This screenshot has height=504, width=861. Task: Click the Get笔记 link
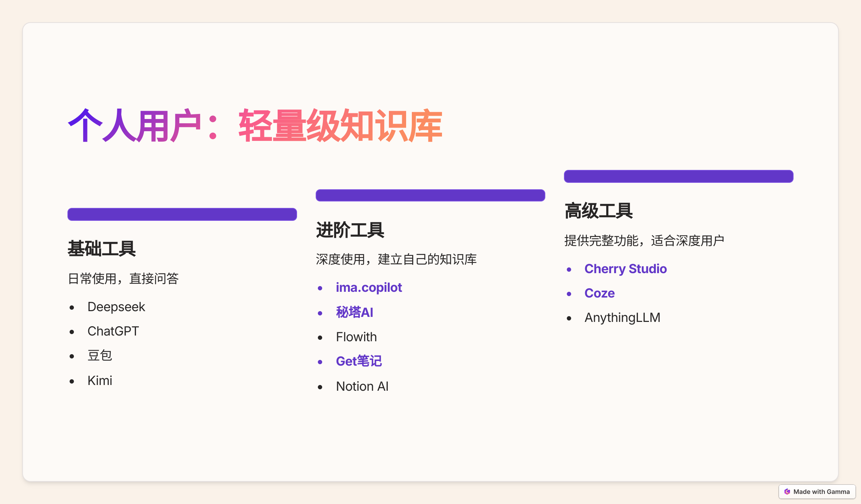click(359, 361)
